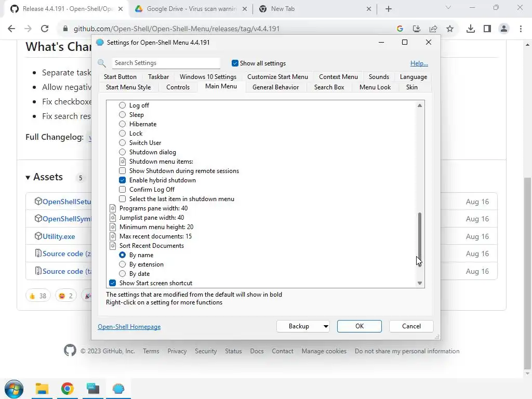The width and height of the screenshot is (532, 399).
Task: Click the Windows Start orb
Action: pyautogui.click(x=14, y=389)
